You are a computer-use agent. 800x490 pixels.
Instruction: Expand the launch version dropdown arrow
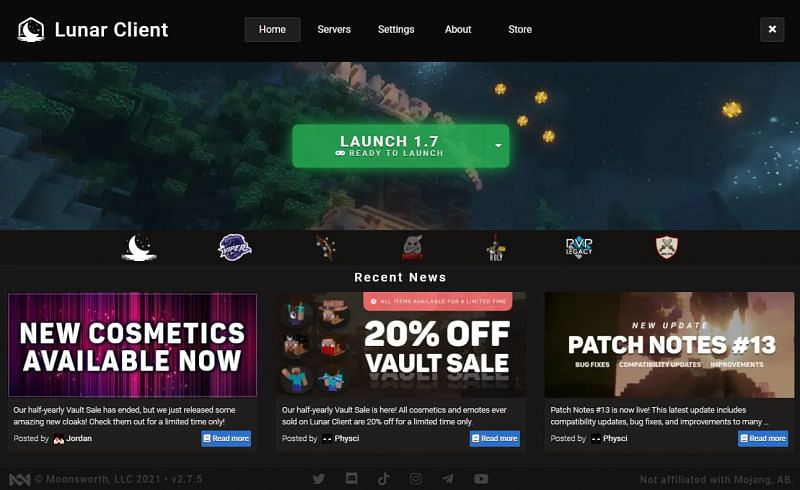point(498,146)
